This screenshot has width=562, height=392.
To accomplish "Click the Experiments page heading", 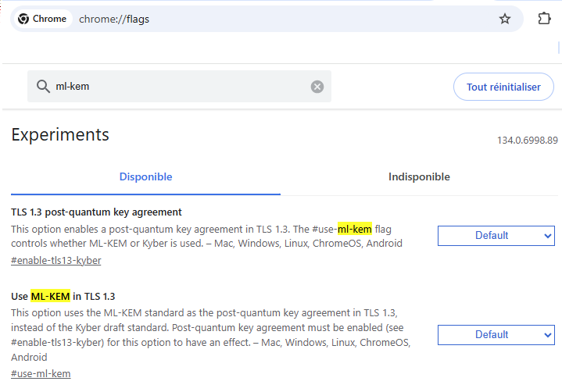I will tap(60, 134).
